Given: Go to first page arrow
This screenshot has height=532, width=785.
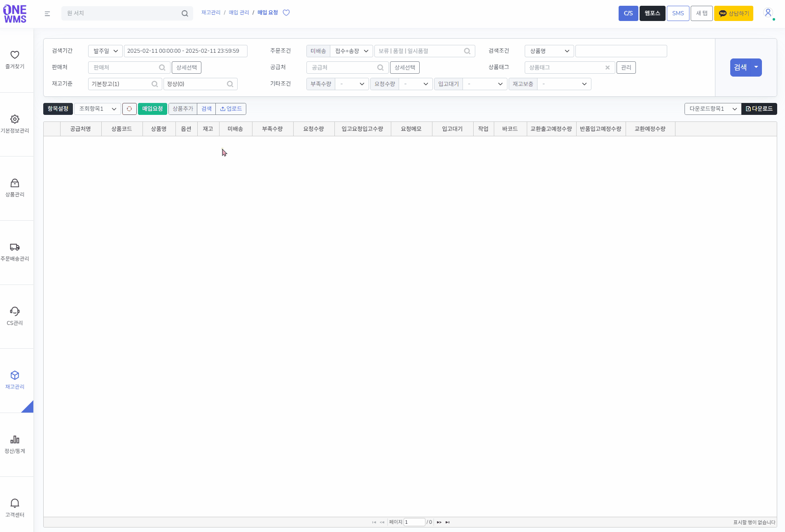Looking at the screenshot, I should 374,522.
